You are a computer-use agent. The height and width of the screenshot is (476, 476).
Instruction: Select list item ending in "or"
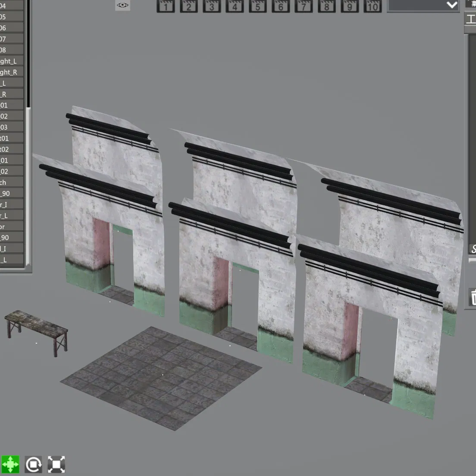pyautogui.click(x=12, y=226)
